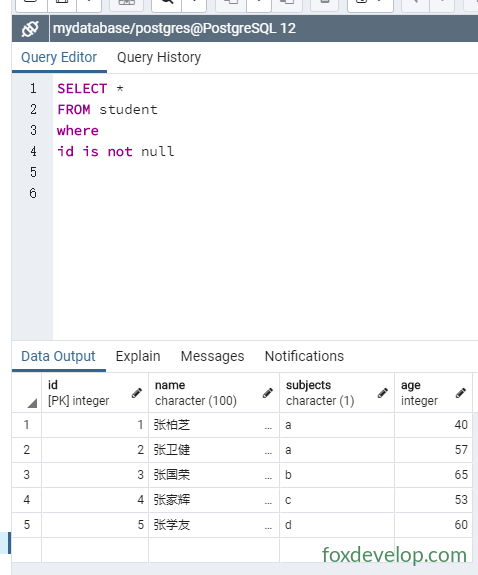The height and width of the screenshot is (575, 478).
Task: Click the pencil icon in name column header
Action: point(268,393)
